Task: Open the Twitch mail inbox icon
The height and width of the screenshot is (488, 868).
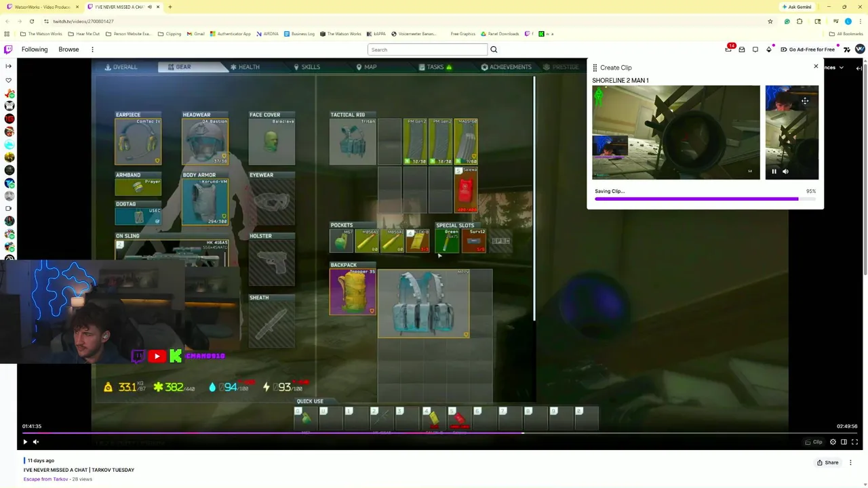Action: [x=742, y=49]
